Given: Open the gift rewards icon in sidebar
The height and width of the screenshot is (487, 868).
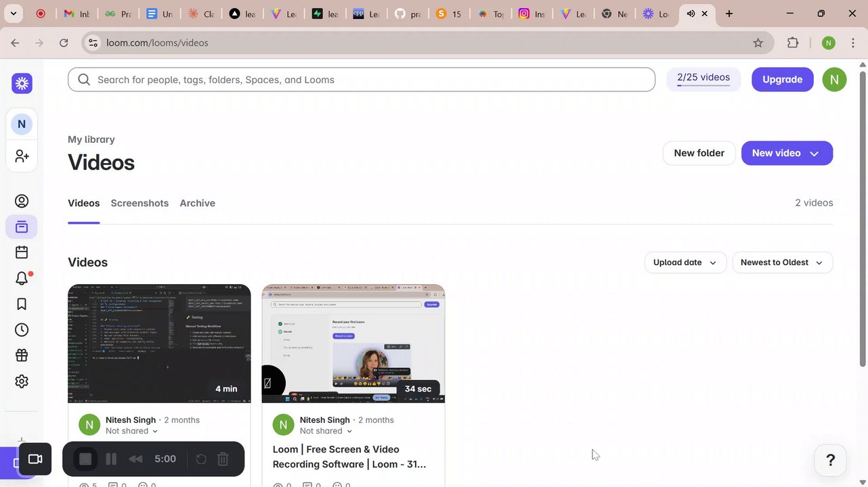Looking at the screenshot, I should (x=22, y=355).
